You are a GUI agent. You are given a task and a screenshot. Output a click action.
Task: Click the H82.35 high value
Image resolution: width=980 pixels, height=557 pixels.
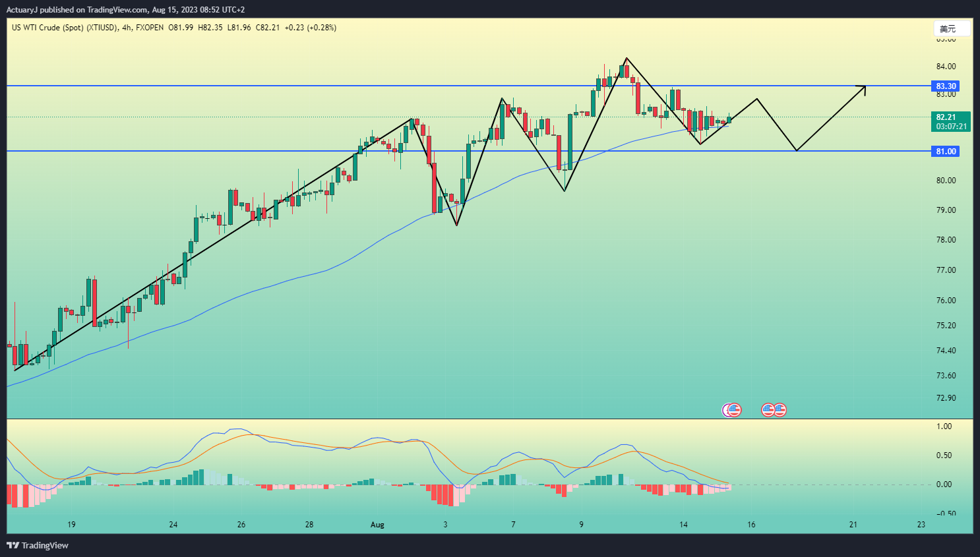click(x=210, y=28)
